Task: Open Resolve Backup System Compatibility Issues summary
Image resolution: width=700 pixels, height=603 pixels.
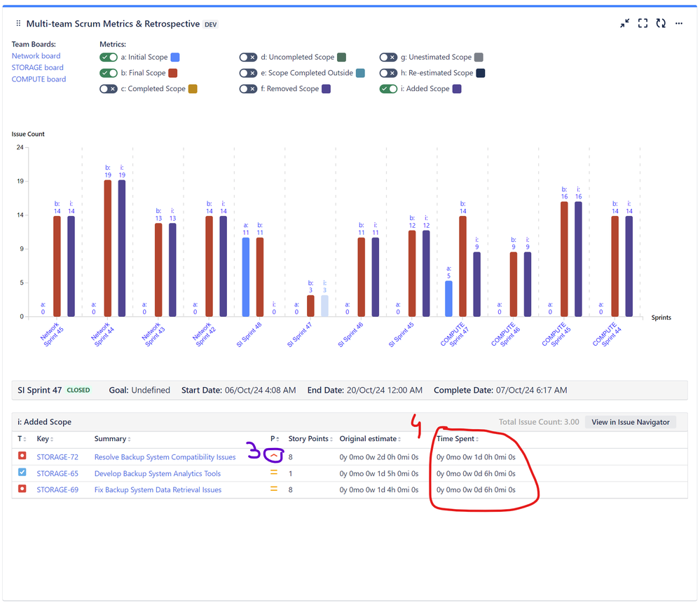Action: point(165,457)
